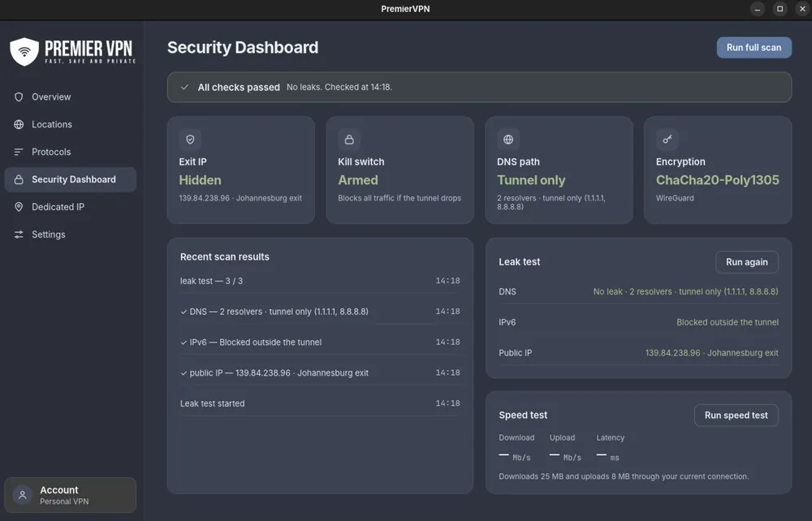Viewport: 812px width, 521px height.
Task: Click the Locations globe icon
Action: click(x=19, y=124)
